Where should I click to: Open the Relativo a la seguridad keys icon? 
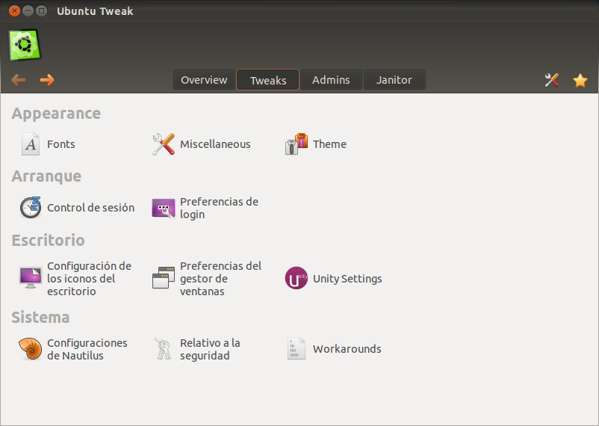[x=164, y=348]
